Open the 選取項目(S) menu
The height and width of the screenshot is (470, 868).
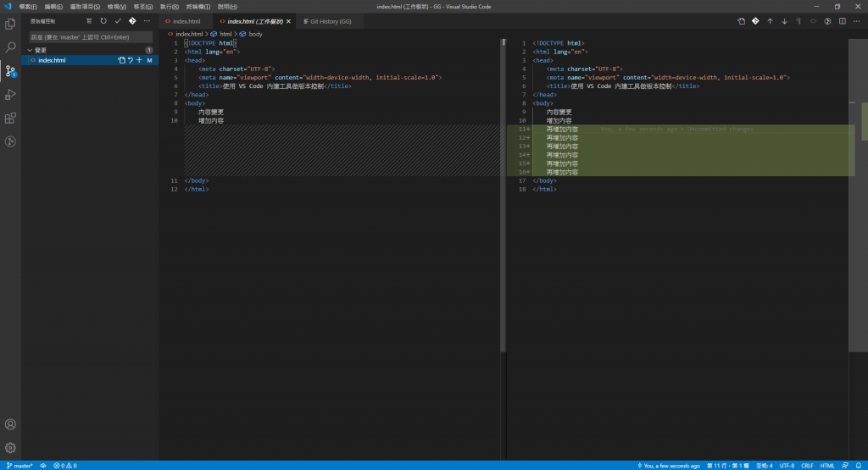(x=85, y=7)
